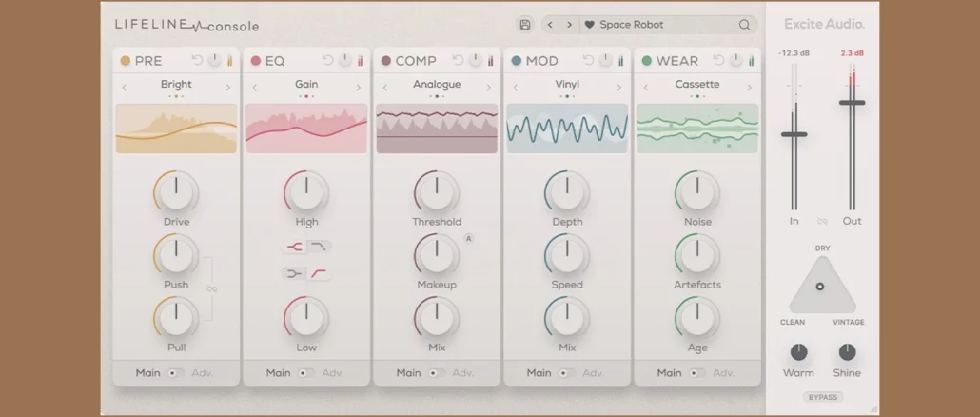Click the MOD header mini knob
Screen dimensions: 980x417
pyautogui.click(x=606, y=60)
